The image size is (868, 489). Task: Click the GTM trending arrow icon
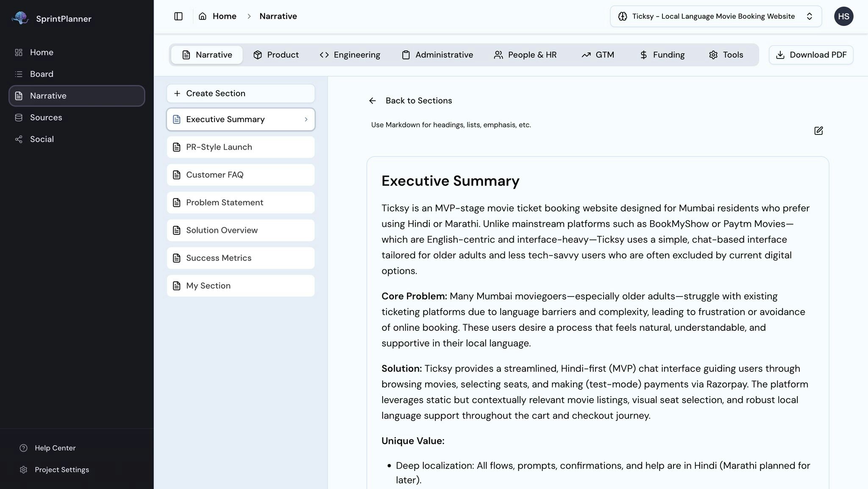pyautogui.click(x=586, y=55)
